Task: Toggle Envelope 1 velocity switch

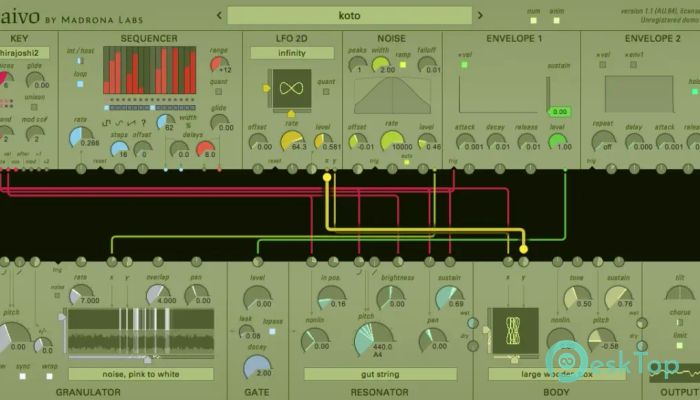Action: [464, 65]
